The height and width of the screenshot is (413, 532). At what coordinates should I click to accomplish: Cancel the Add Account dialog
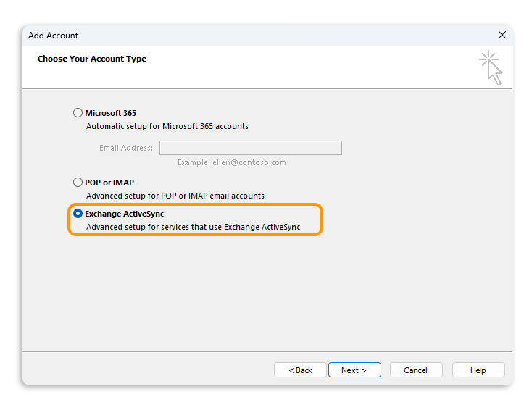point(416,370)
